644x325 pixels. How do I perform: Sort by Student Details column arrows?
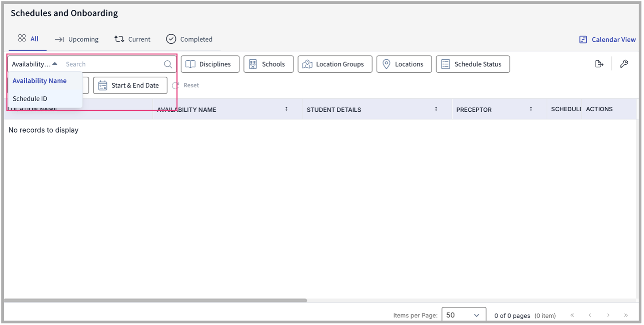pos(436,109)
